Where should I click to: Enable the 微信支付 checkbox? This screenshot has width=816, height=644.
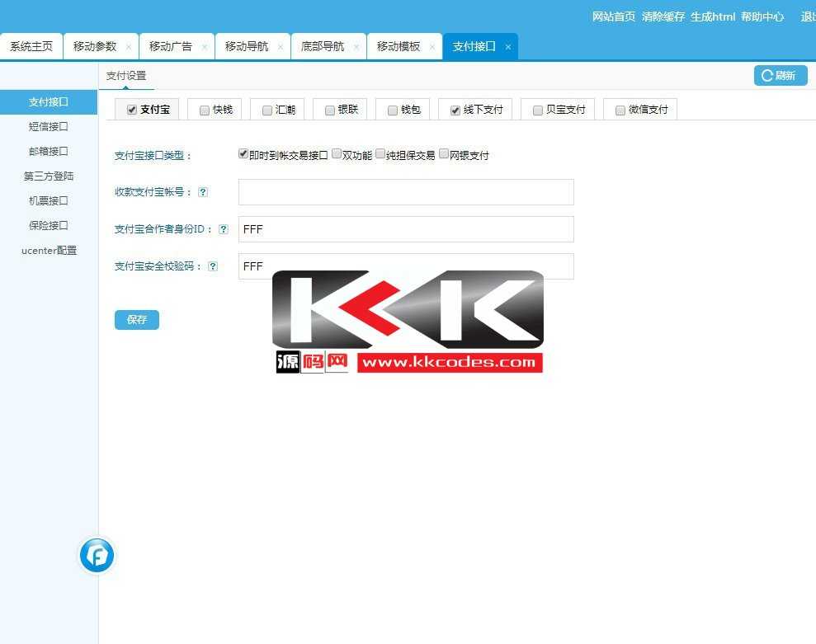[620, 110]
